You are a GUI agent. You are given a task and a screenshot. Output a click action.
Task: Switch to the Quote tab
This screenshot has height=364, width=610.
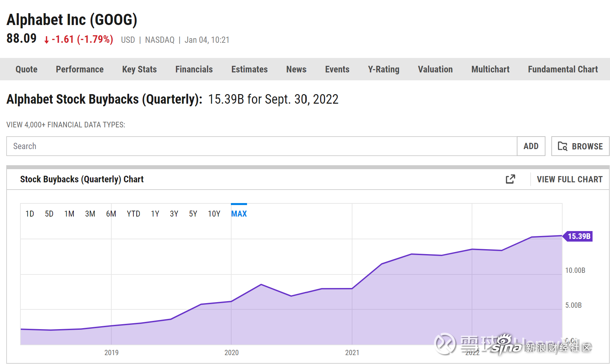click(26, 69)
